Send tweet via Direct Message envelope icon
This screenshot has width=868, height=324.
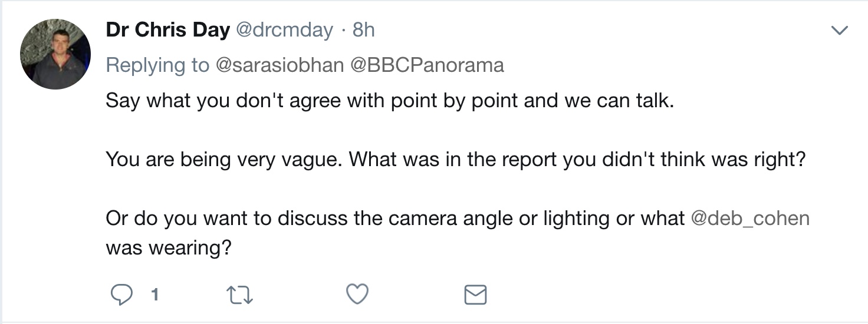[475, 295]
